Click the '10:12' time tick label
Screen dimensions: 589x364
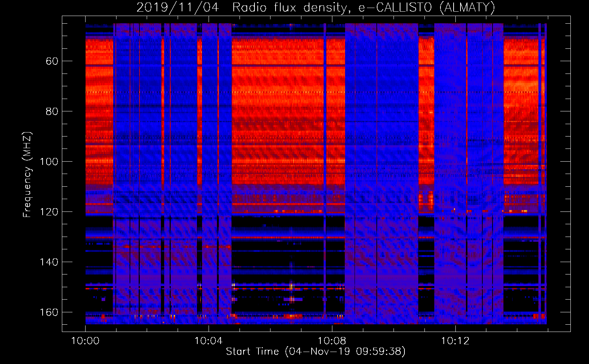pos(455,341)
